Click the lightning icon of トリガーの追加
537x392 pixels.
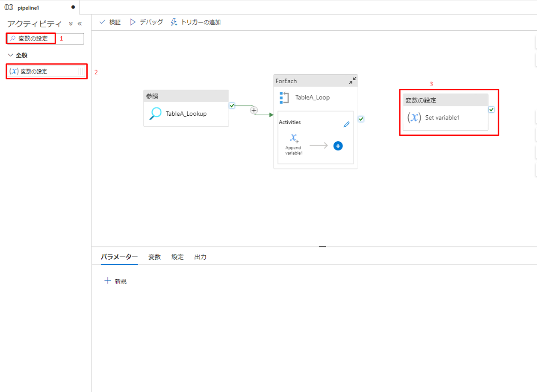[174, 22]
